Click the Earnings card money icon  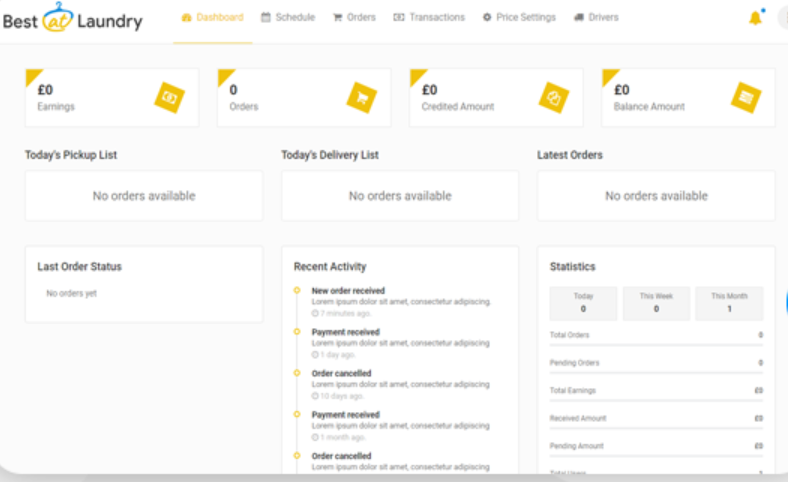(169, 98)
